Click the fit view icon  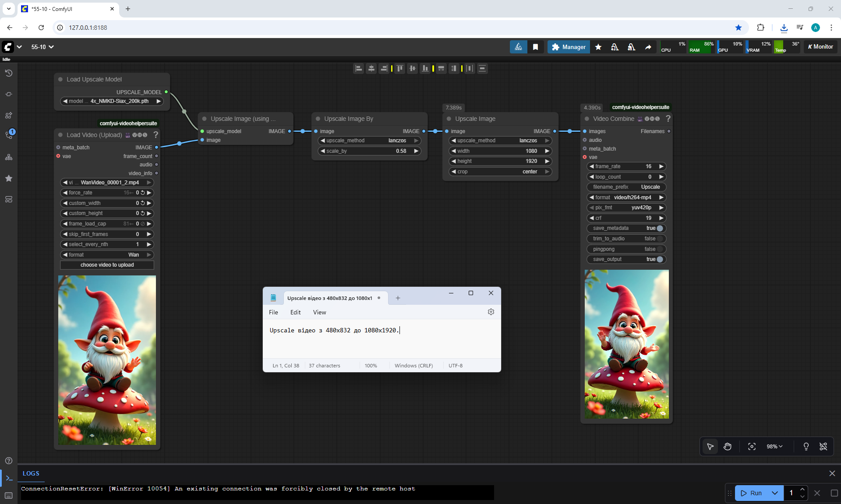(752, 446)
